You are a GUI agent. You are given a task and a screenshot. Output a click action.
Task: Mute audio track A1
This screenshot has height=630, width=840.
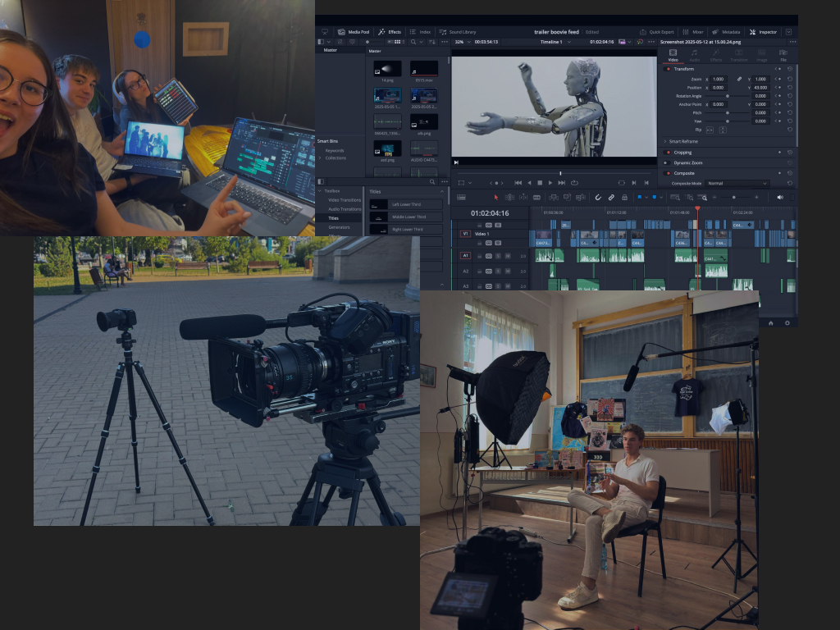click(x=507, y=256)
